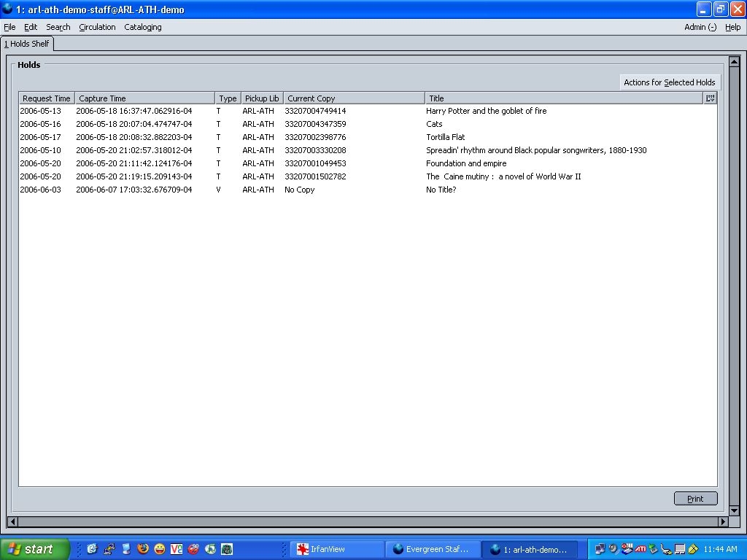
Task: Click the Windows Start button
Action: pyautogui.click(x=34, y=549)
